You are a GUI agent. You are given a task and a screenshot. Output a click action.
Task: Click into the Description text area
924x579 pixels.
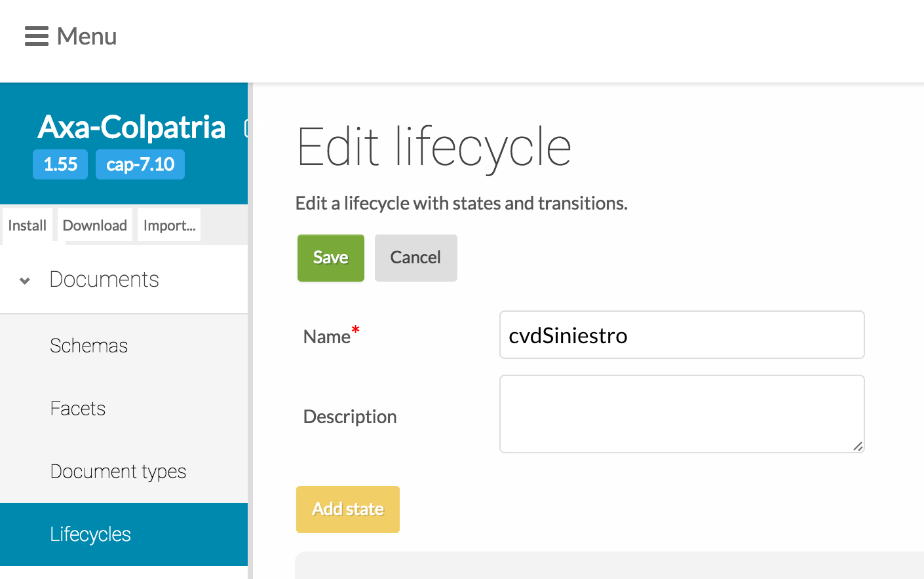682,414
